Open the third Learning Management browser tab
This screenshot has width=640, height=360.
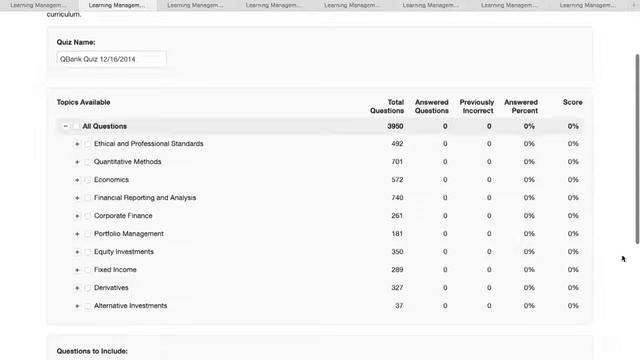click(x=196, y=5)
